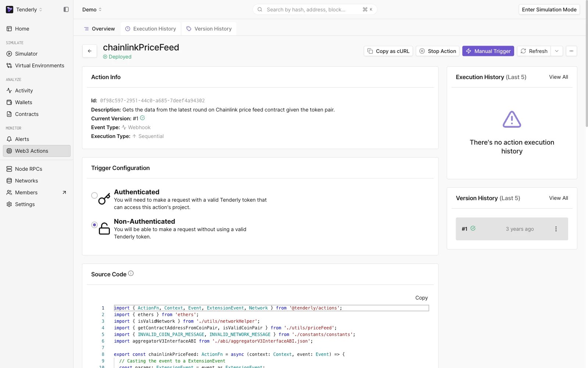Click the 'Webhook' event type text

coord(139,127)
